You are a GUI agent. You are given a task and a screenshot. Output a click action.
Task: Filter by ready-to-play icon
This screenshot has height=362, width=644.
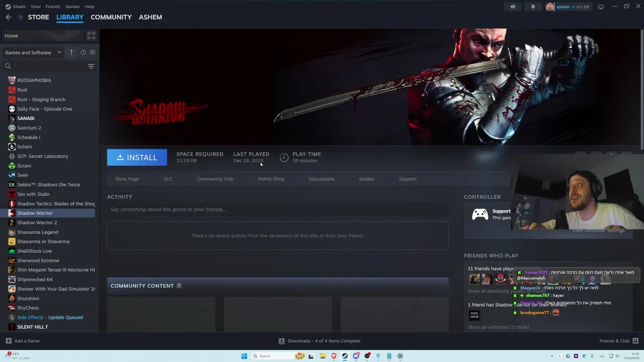(x=93, y=52)
